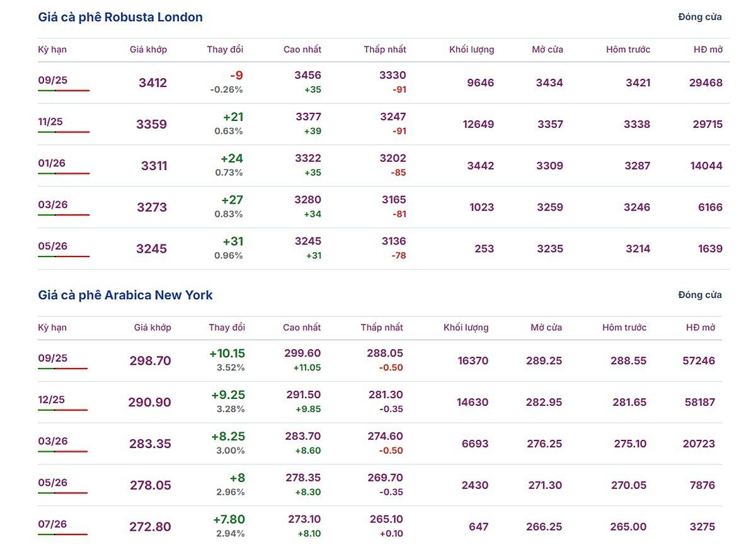This screenshot has width=756, height=547.
Task: Click the Robusta table Giá khớp column header
Action: 149,49
